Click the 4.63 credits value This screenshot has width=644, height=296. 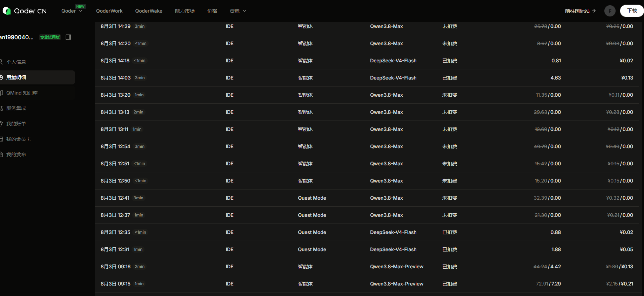pyautogui.click(x=556, y=78)
